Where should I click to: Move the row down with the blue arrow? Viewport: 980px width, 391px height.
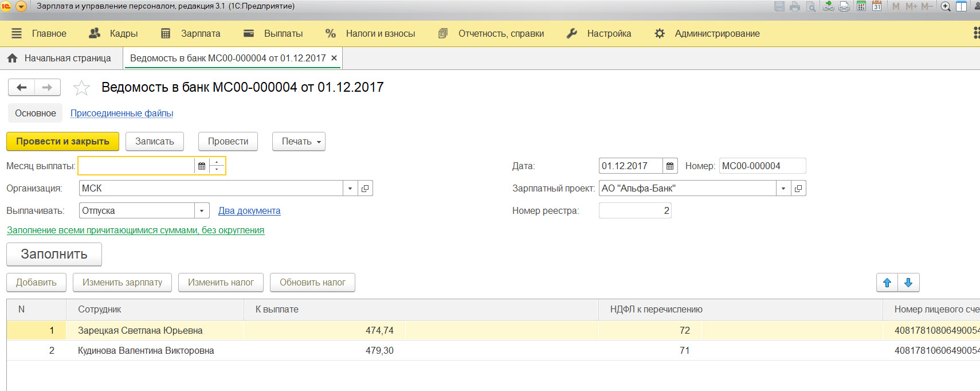pyautogui.click(x=908, y=283)
